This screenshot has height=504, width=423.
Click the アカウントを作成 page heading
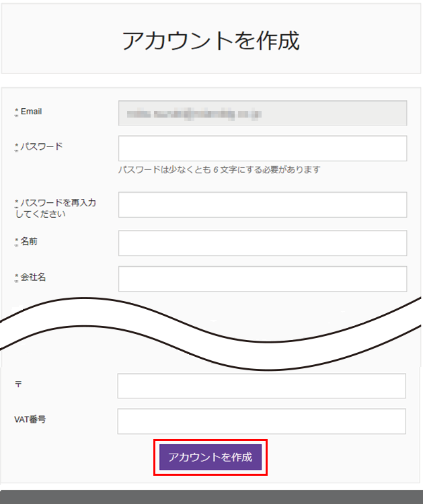point(211,40)
